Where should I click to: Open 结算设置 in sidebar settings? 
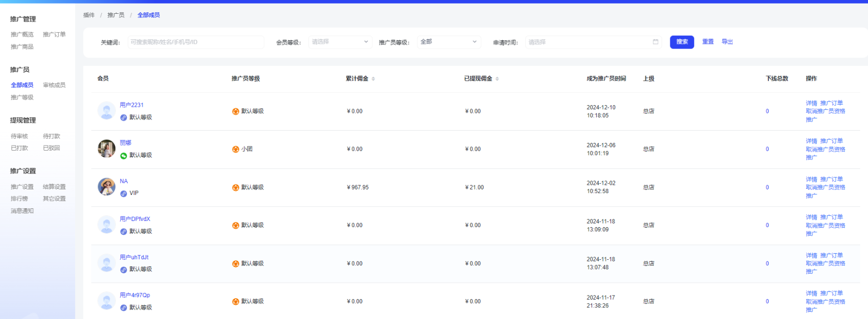click(x=54, y=187)
